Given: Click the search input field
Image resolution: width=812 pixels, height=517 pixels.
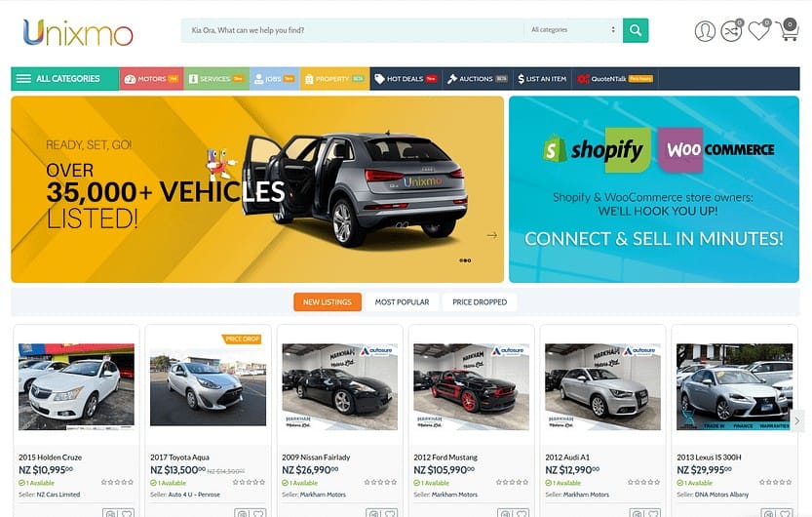Looking at the screenshot, I should pyautogui.click(x=352, y=30).
